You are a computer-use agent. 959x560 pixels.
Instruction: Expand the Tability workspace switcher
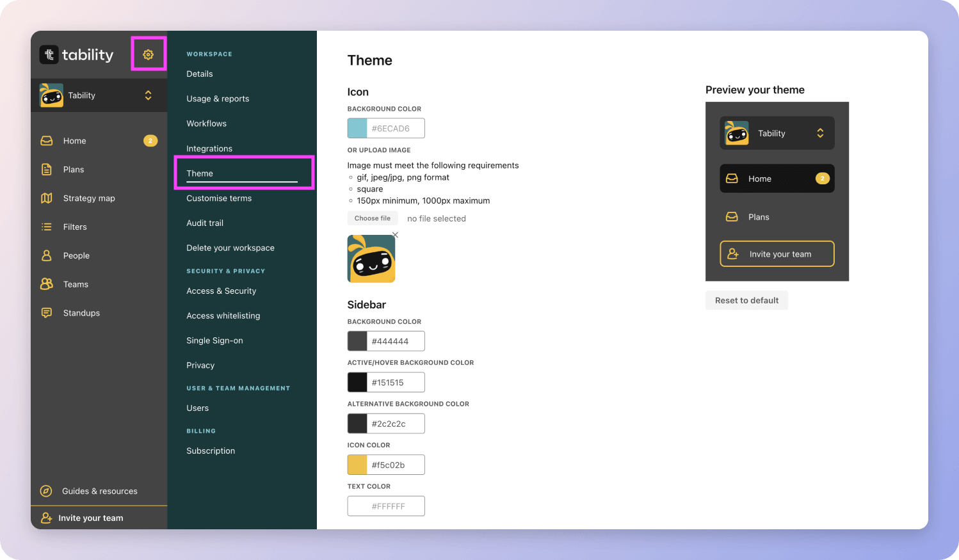coord(148,95)
